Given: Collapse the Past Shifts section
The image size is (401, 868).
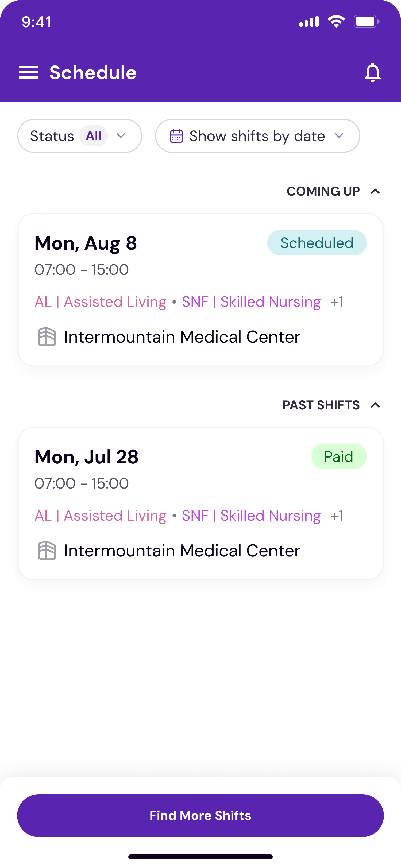Looking at the screenshot, I should coord(375,405).
